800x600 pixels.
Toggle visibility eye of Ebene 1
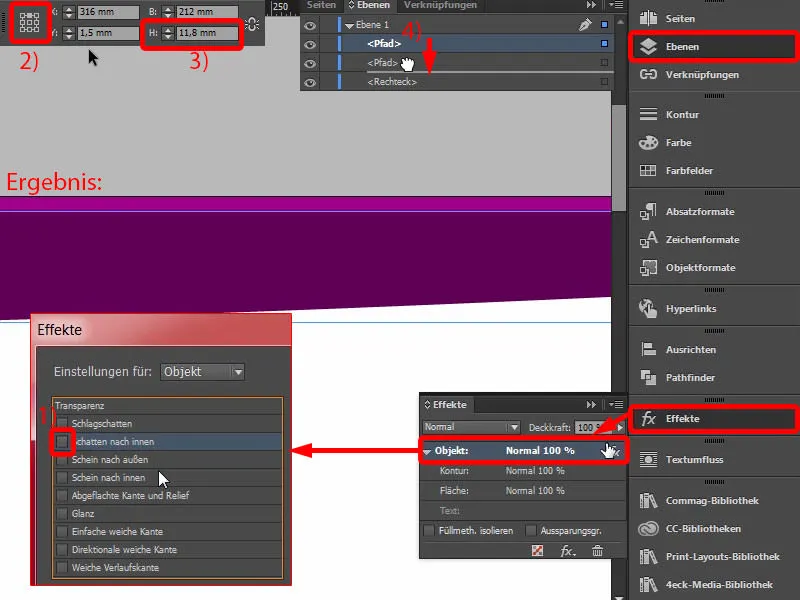click(x=310, y=25)
